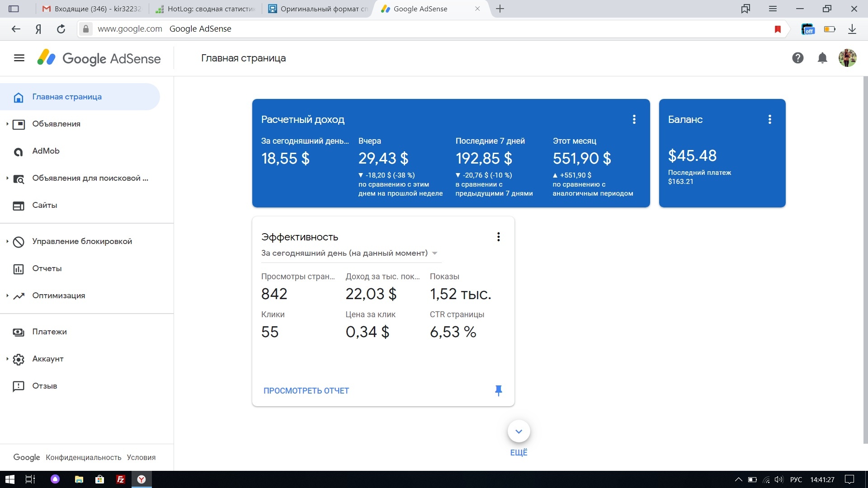The height and width of the screenshot is (488, 868).
Task: Open the hamburger navigation menu
Action: (19, 58)
